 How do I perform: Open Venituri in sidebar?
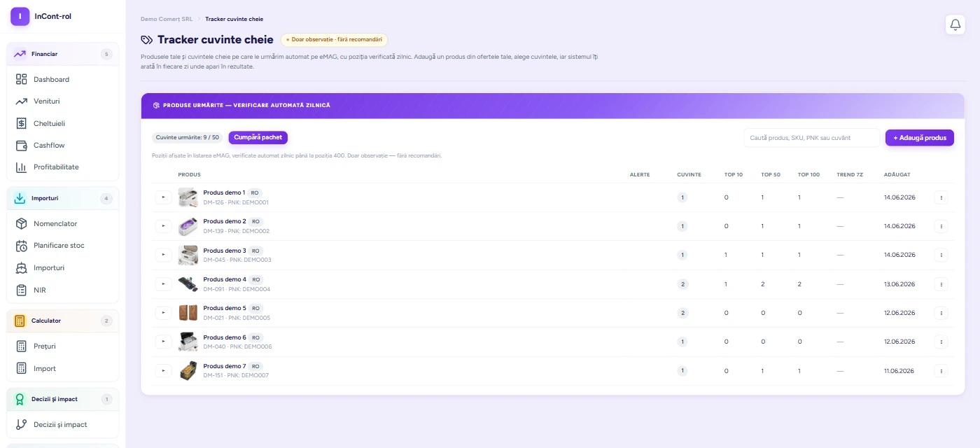(63, 101)
